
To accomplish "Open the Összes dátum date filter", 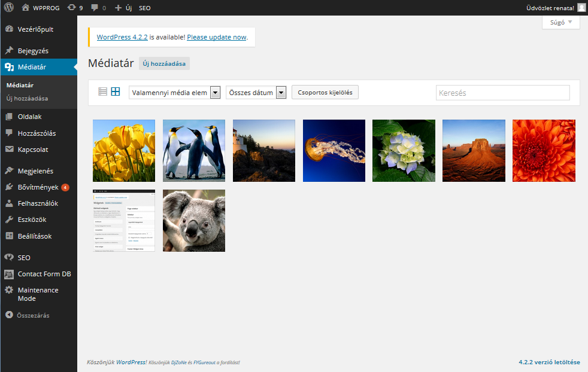I will point(256,93).
